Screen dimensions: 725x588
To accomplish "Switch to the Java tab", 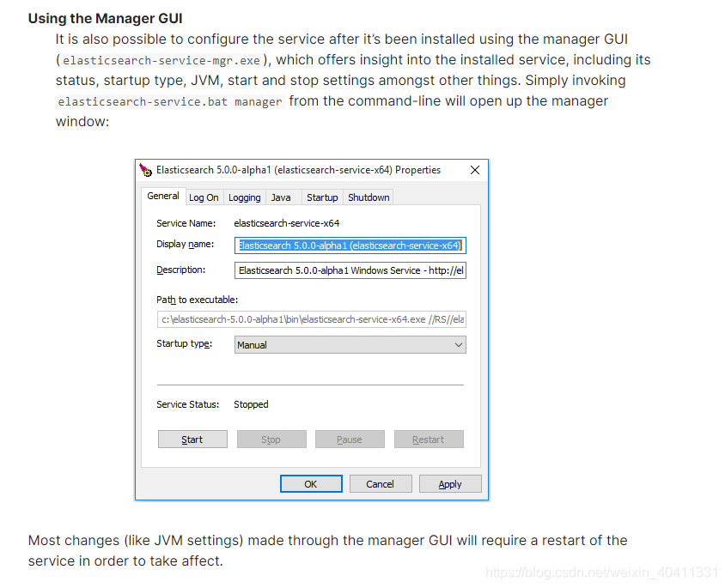I will click(x=283, y=197).
